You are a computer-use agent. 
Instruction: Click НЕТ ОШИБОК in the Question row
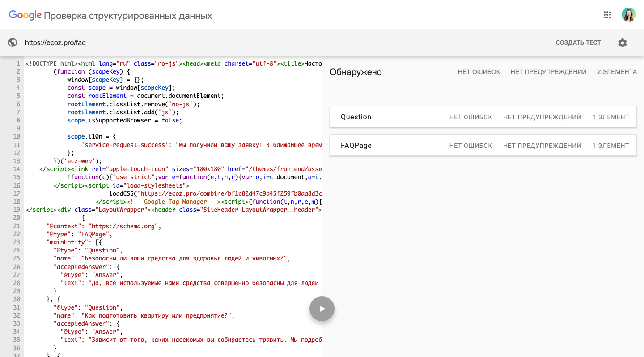[x=471, y=117]
